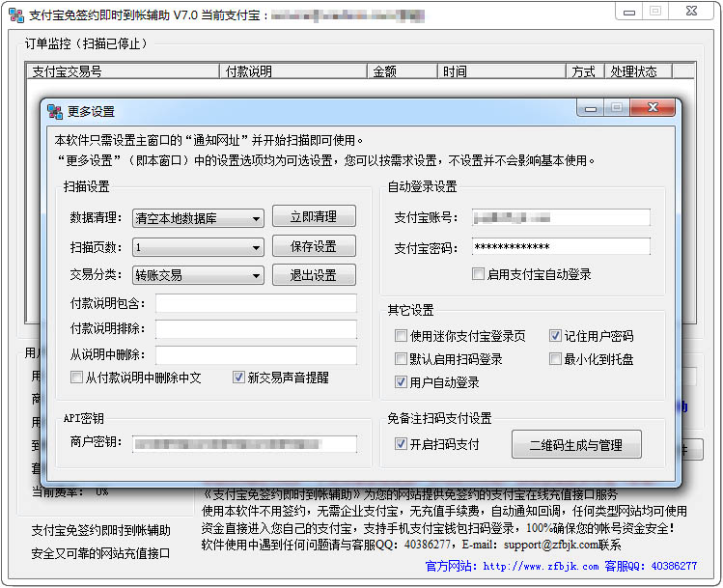Click the 保存设置 button

click(314, 246)
